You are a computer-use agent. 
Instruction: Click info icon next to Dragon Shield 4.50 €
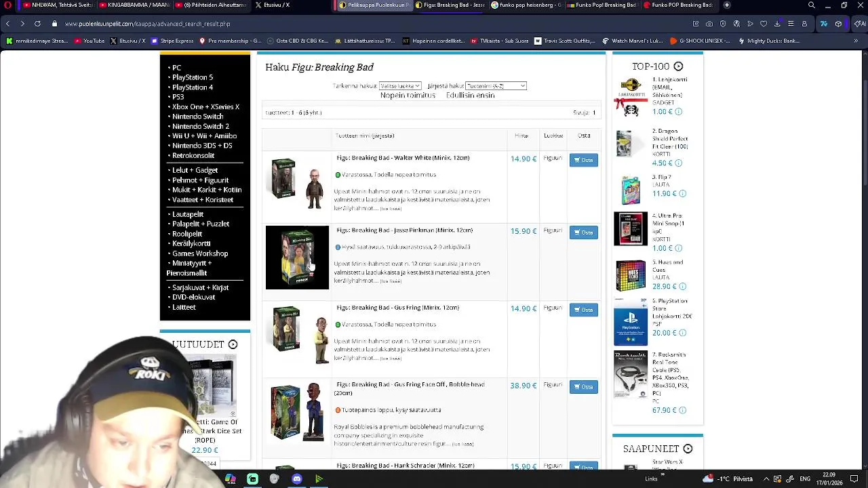pos(678,163)
